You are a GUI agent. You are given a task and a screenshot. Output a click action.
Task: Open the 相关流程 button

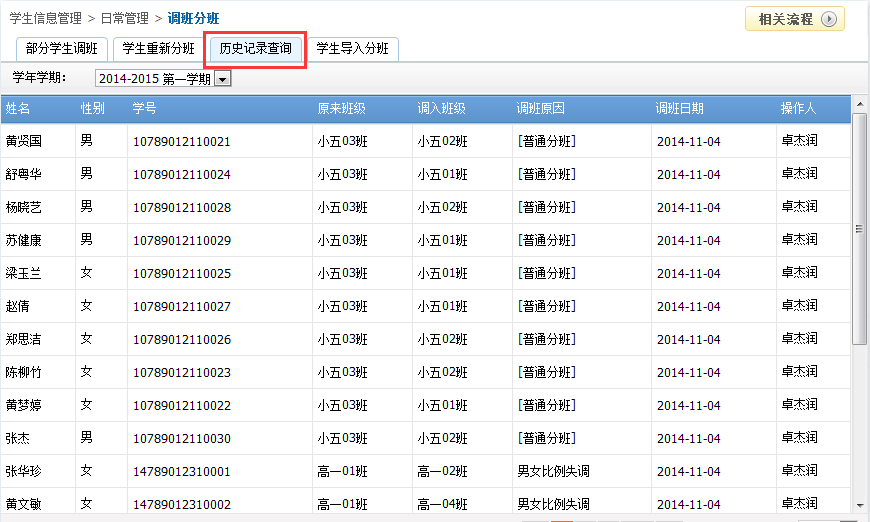(x=795, y=19)
